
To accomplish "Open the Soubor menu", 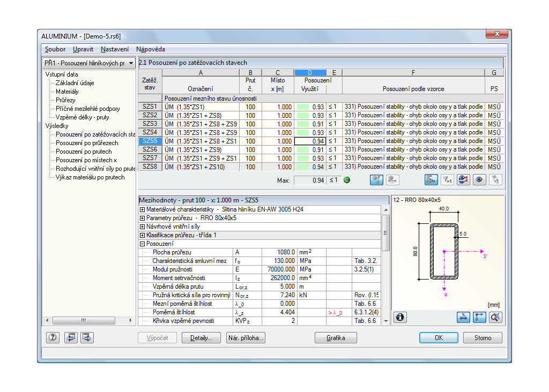I will tap(55, 49).
